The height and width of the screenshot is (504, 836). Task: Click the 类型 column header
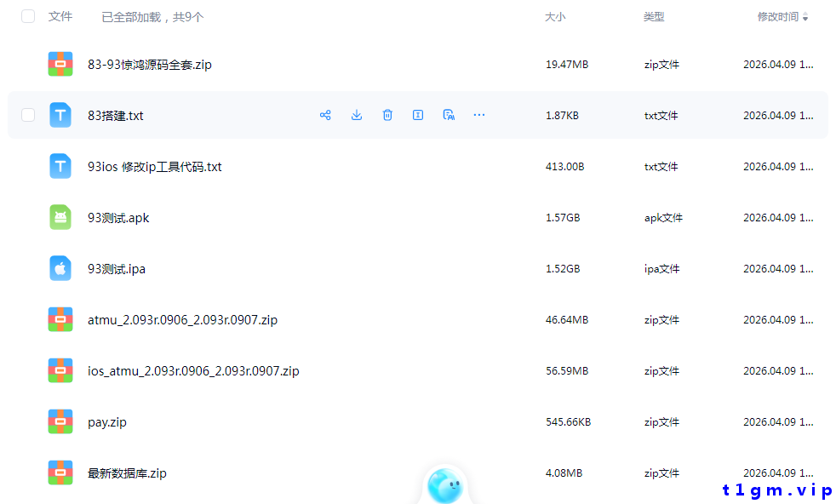[655, 16]
